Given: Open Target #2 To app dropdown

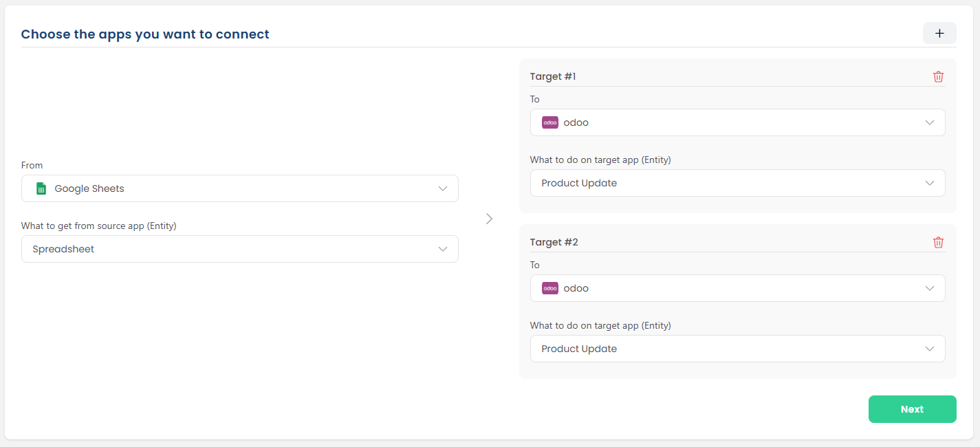Looking at the screenshot, I should 737,288.
